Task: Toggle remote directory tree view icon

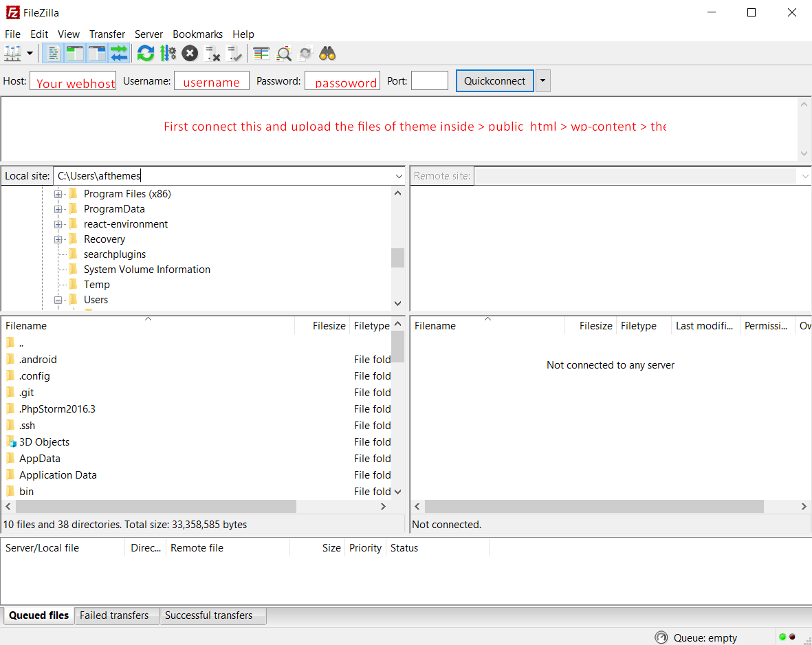Action: [x=97, y=54]
